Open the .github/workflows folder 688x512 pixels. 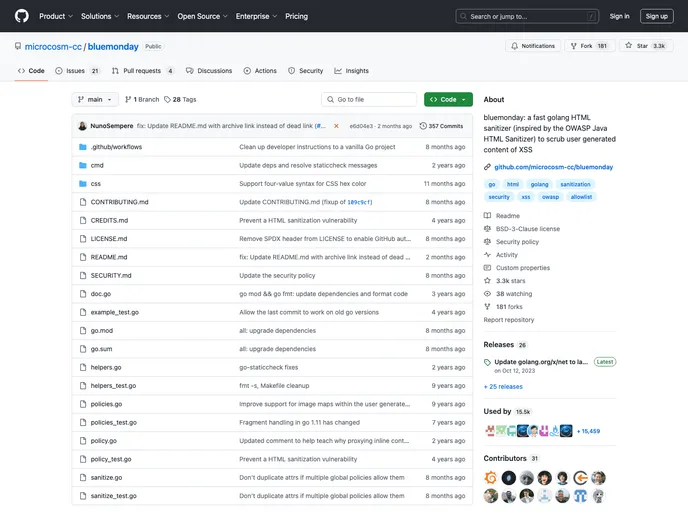[x=116, y=147]
